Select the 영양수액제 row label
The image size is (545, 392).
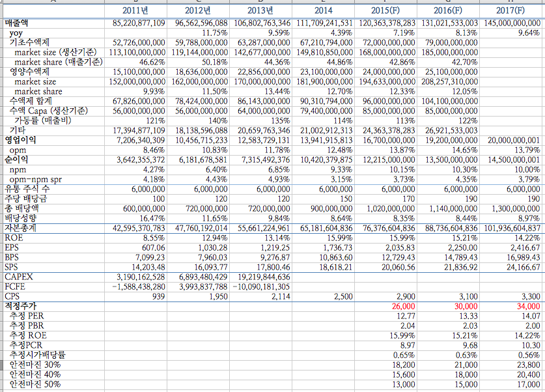[x=29, y=72]
